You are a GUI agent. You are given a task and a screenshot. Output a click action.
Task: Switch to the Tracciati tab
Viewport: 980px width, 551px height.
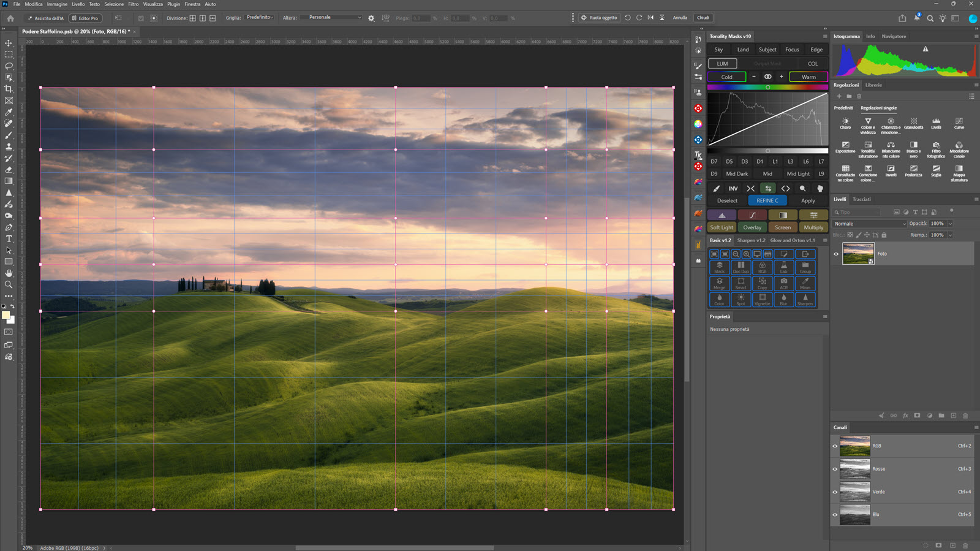(862, 199)
